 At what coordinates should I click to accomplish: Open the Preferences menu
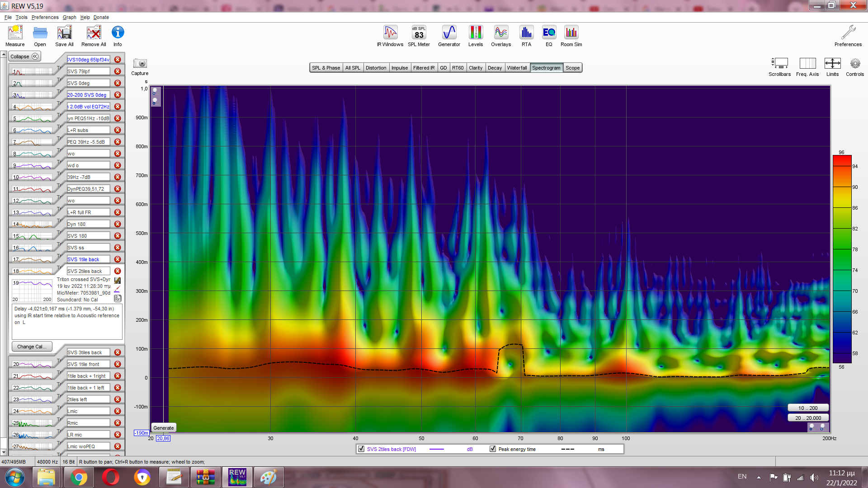pos(45,17)
